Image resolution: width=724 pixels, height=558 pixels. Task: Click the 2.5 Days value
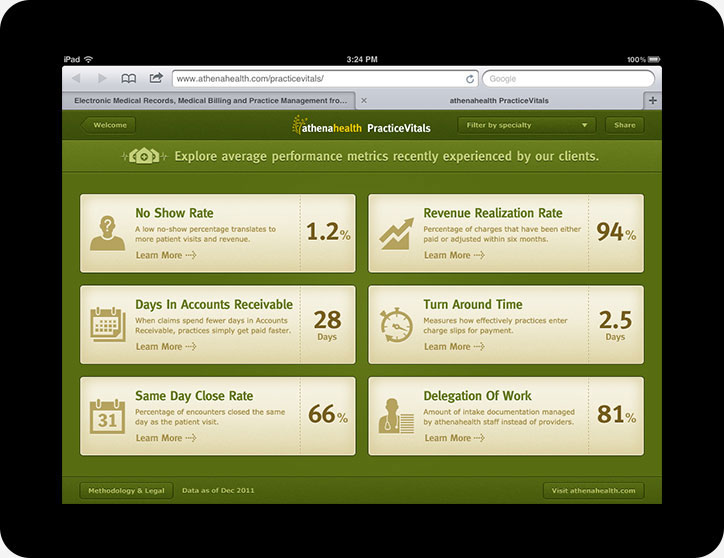click(x=615, y=325)
